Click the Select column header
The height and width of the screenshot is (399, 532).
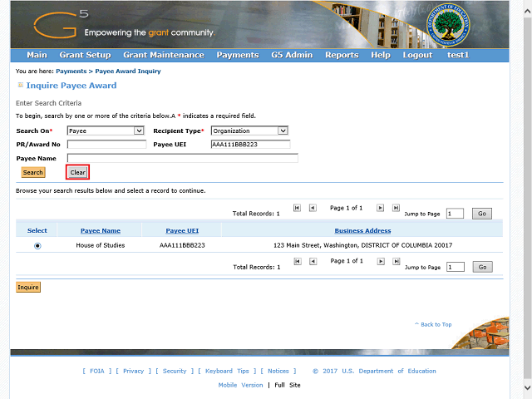coord(37,231)
